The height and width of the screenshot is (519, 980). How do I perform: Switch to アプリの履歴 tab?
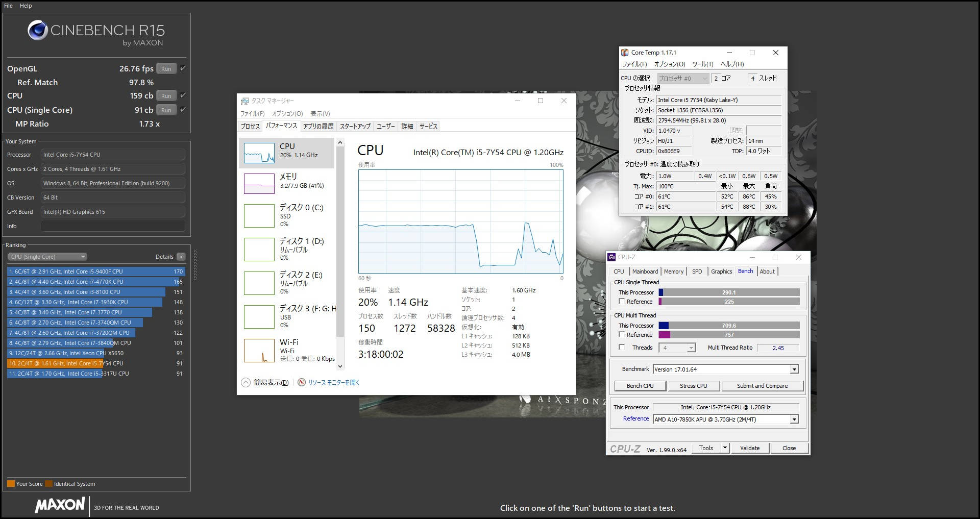[x=318, y=126]
